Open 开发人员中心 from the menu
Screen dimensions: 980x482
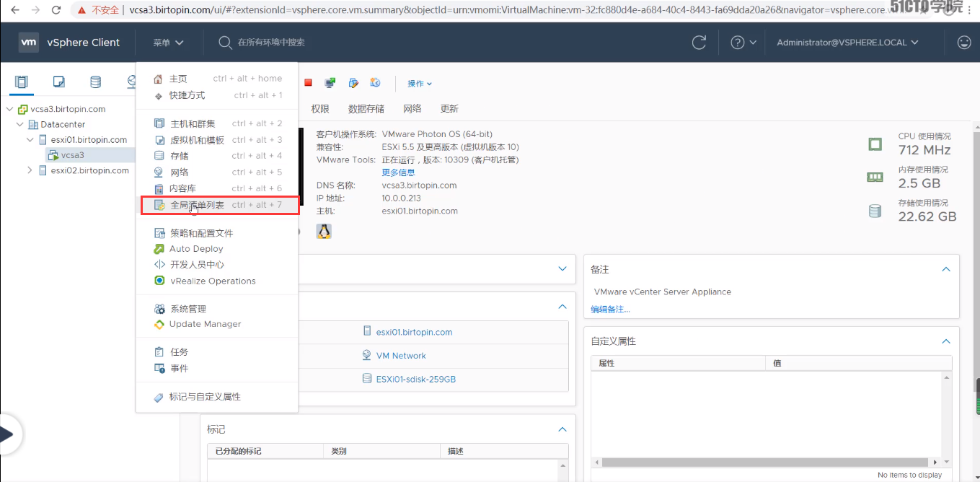pos(217,265)
